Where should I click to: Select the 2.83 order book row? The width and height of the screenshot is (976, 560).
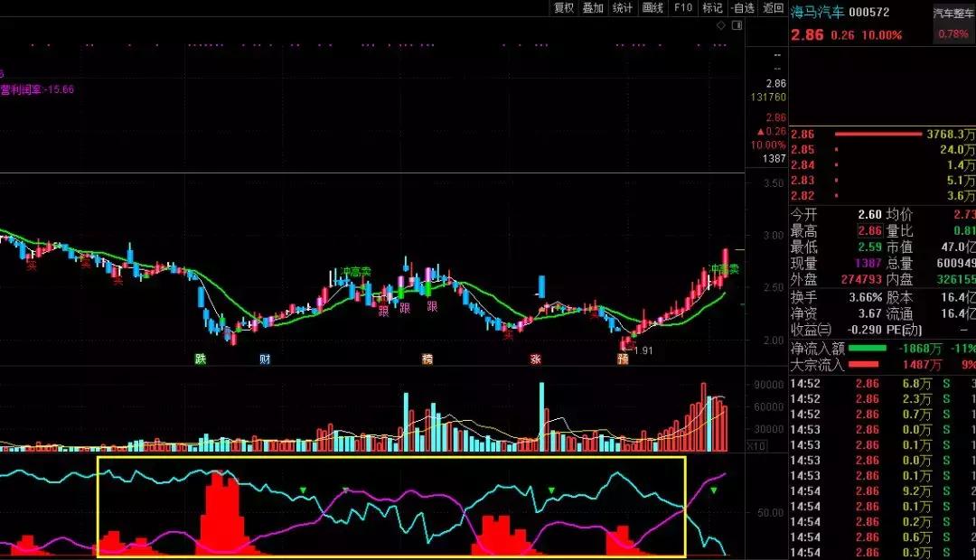[x=882, y=180]
